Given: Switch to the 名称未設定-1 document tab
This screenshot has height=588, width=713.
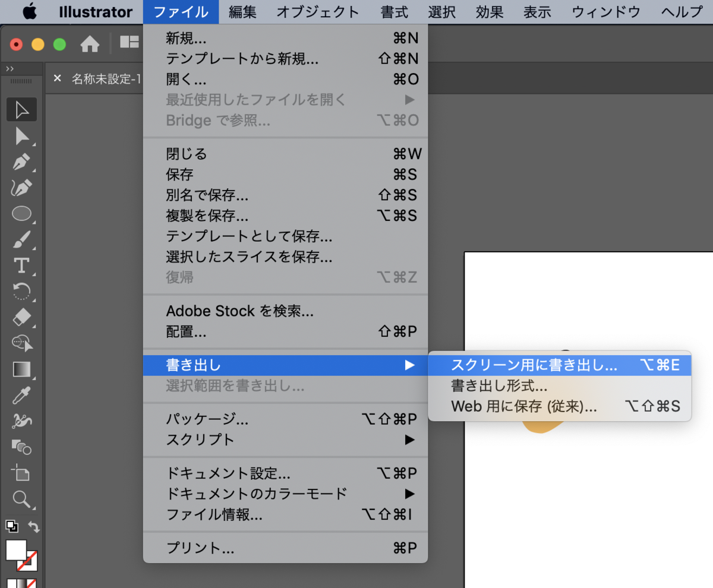Looking at the screenshot, I should click(106, 78).
